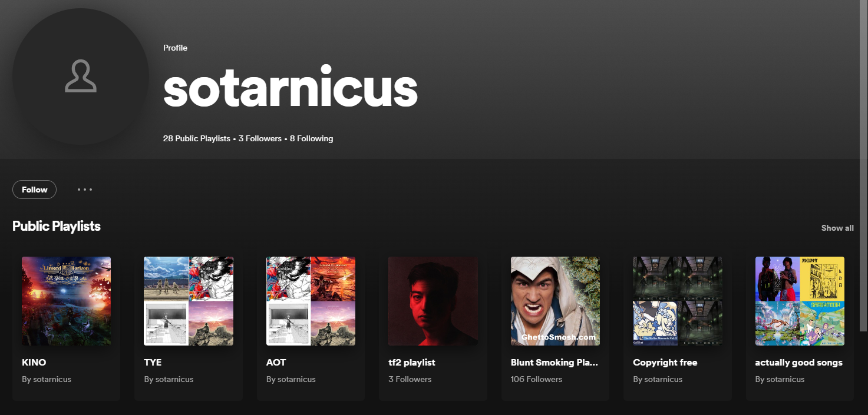Open the TYE playlist cover art
Screen dimensions: 868x415
[189, 301]
